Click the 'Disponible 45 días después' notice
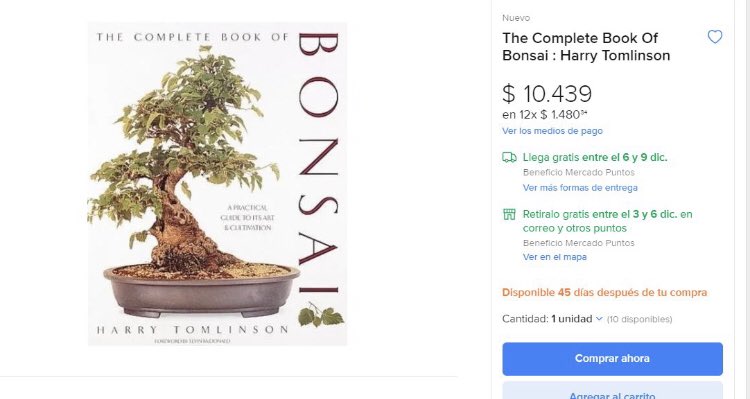Image resolution: width=750 pixels, height=399 pixels. click(605, 292)
